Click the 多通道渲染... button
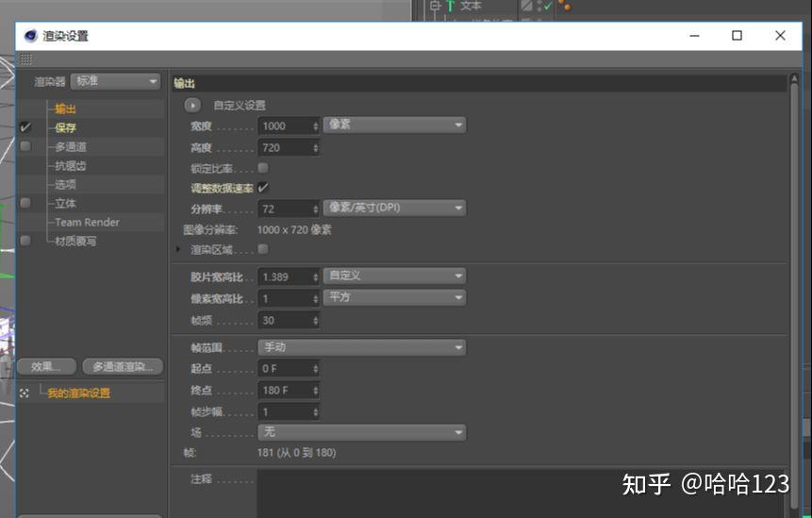Image resolution: width=812 pixels, height=518 pixels. tap(123, 367)
